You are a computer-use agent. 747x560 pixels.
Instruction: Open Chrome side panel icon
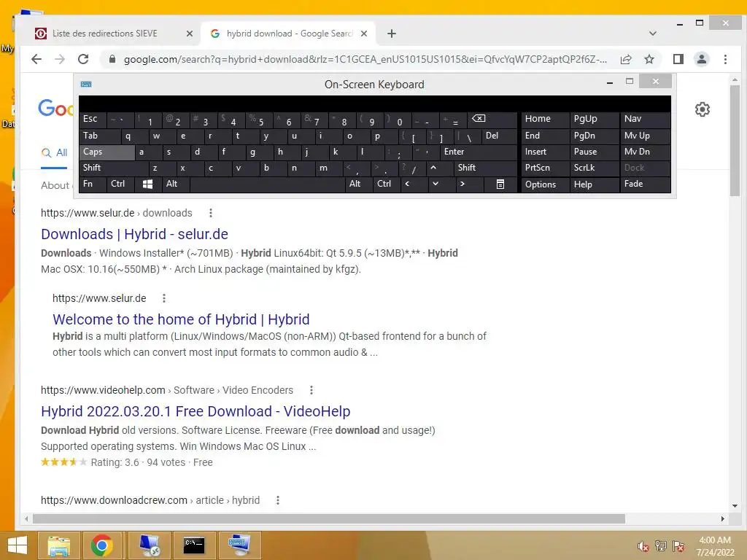(678, 59)
